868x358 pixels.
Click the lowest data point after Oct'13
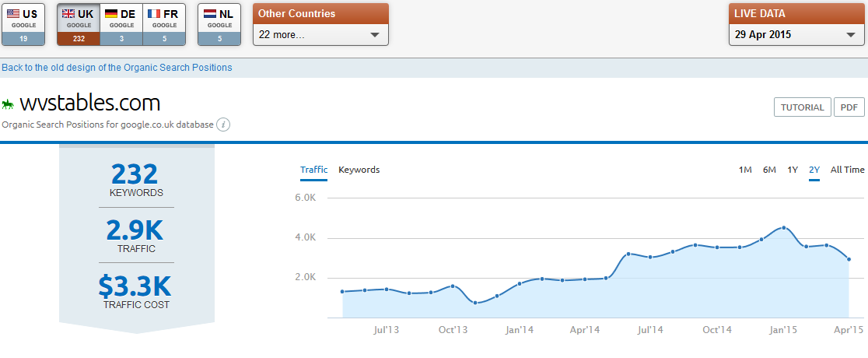[475, 303]
